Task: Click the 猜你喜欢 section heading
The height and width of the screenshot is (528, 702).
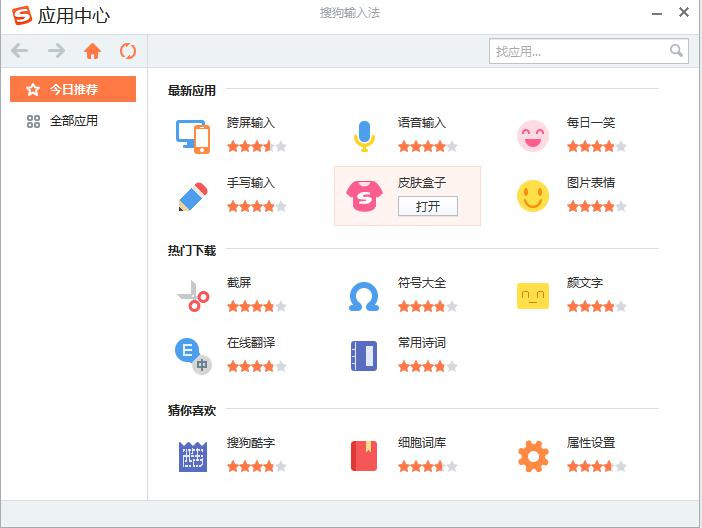Action: coord(192,410)
